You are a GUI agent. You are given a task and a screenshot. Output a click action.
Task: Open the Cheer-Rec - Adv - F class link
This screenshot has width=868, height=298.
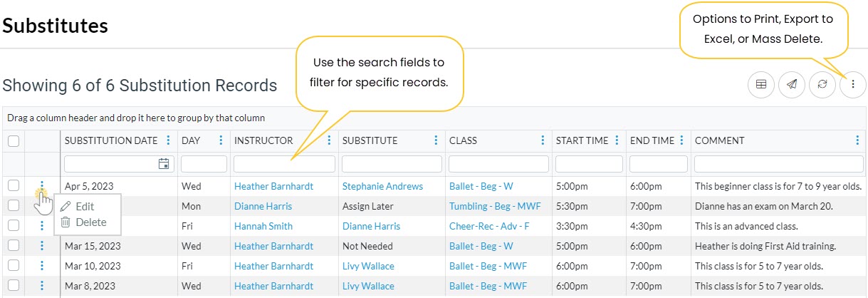coord(490,226)
